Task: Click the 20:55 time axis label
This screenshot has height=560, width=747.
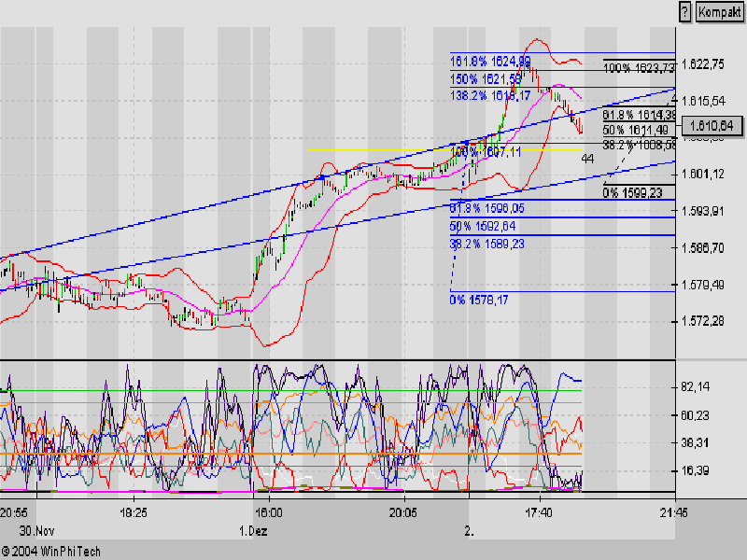Action: [x=13, y=512]
